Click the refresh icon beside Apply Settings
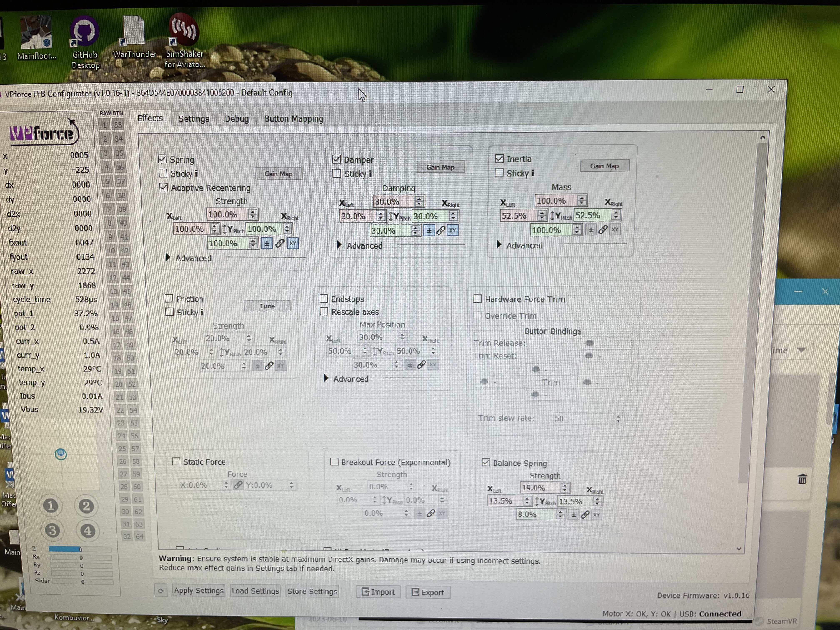Viewport: 840px width, 630px height. coord(161,591)
